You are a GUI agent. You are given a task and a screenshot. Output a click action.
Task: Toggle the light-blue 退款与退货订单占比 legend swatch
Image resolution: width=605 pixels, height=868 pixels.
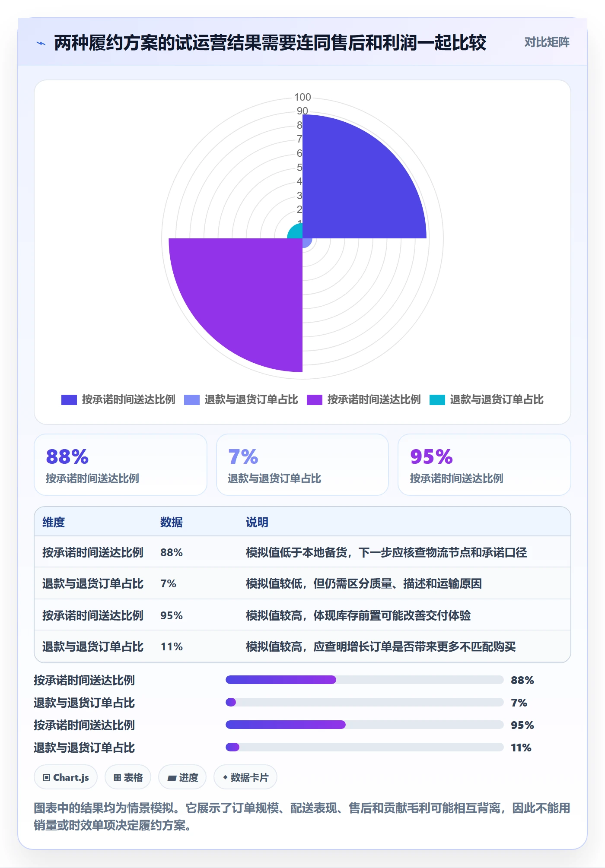(x=192, y=400)
